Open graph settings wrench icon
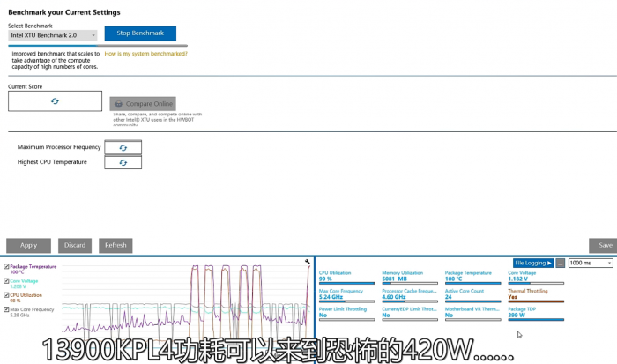 (x=308, y=262)
